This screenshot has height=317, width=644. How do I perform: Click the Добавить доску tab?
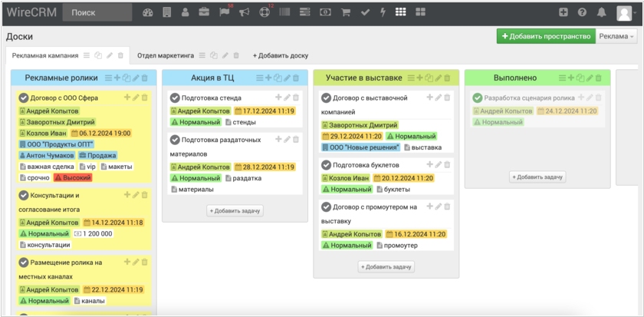click(280, 55)
